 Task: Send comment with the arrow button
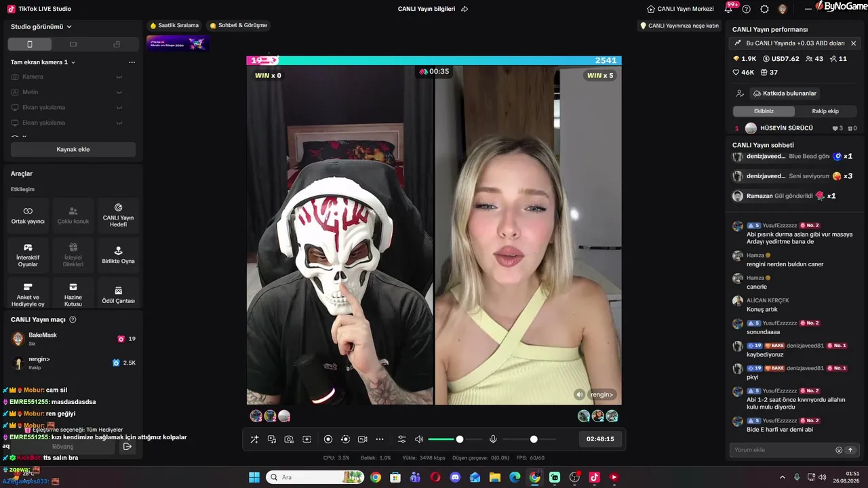point(850,450)
